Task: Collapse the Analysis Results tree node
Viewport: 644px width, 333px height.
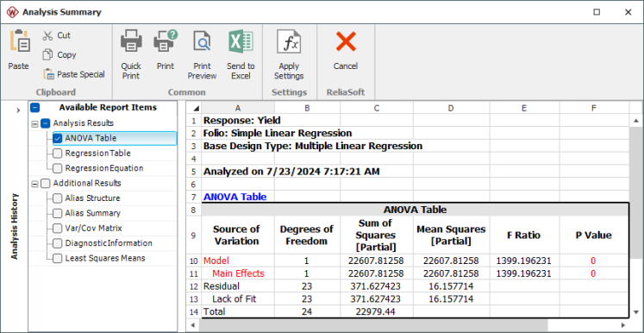Action: (x=34, y=123)
